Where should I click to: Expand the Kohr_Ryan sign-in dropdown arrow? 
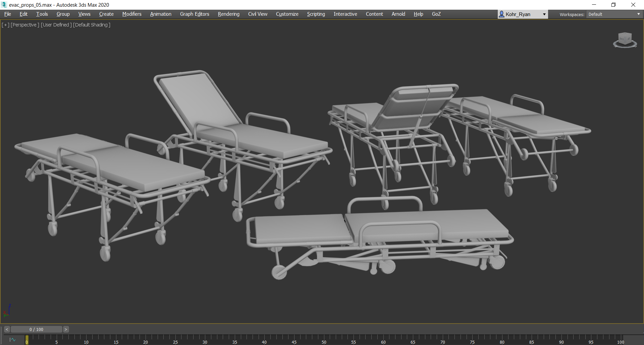click(x=544, y=14)
